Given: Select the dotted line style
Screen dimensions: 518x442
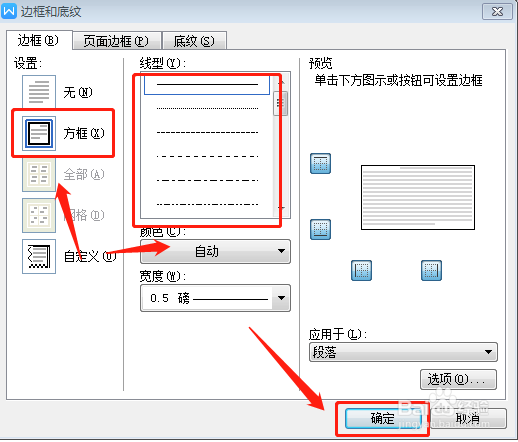Looking at the screenshot, I should click(x=207, y=108).
